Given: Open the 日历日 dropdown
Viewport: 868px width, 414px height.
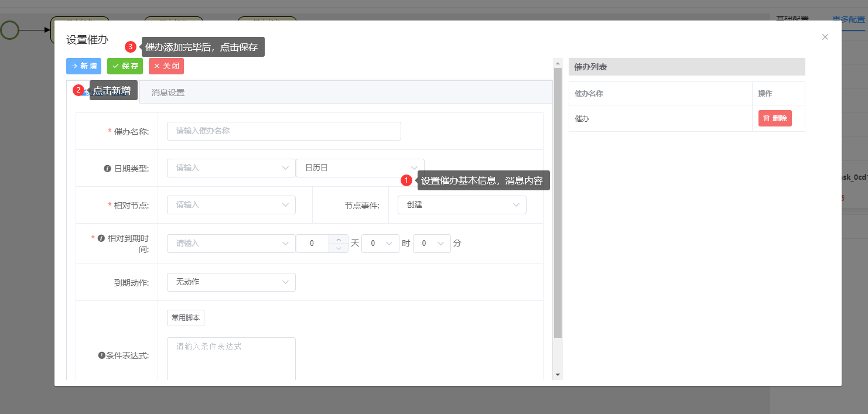Looking at the screenshot, I should [360, 168].
